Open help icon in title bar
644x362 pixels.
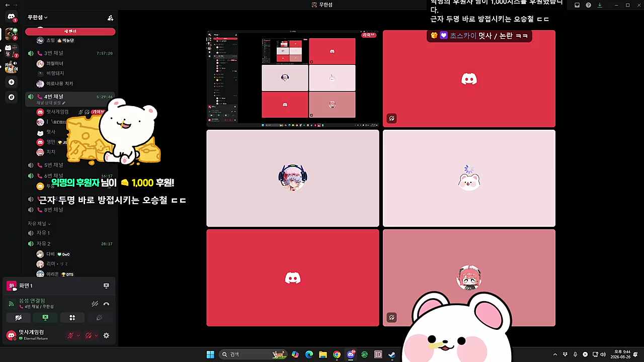(x=588, y=5)
